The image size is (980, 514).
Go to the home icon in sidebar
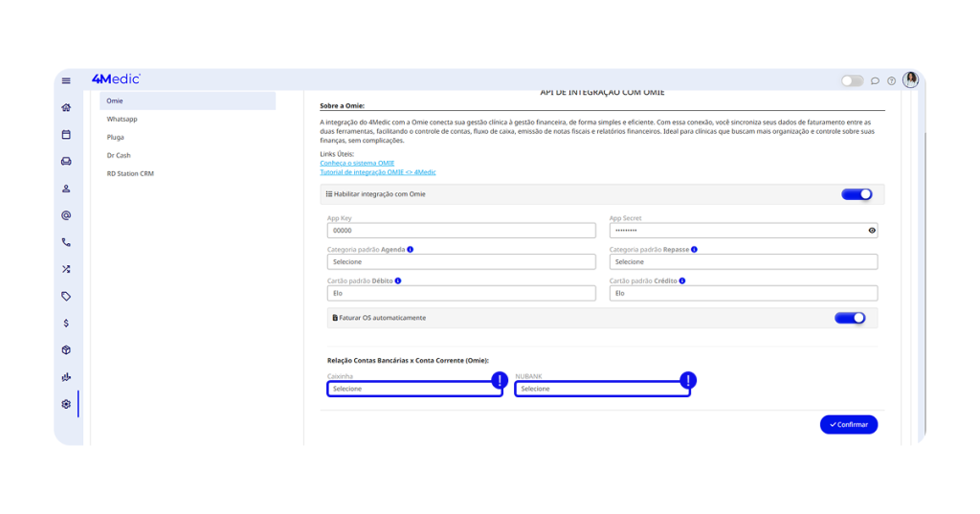tap(66, 108)
